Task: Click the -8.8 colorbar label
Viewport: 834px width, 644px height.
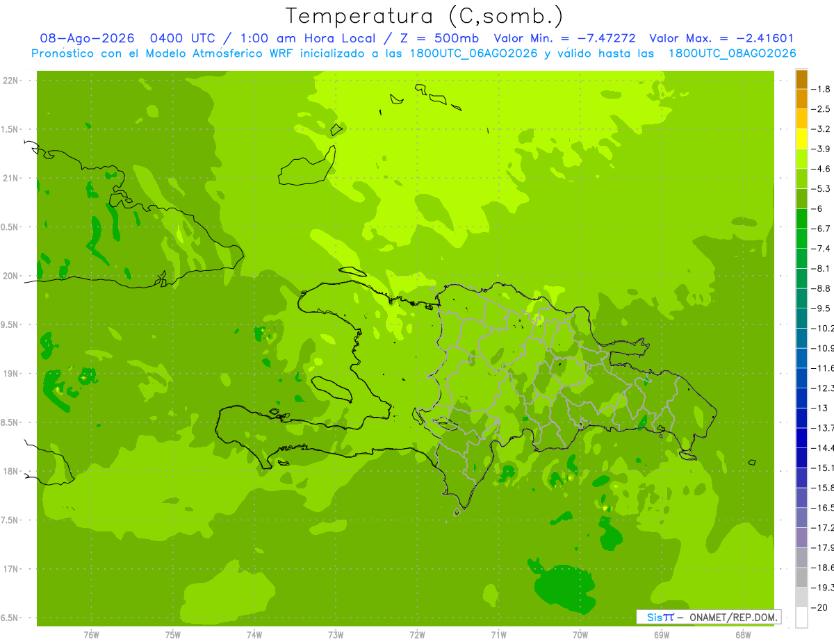Action: pos(822,288)
